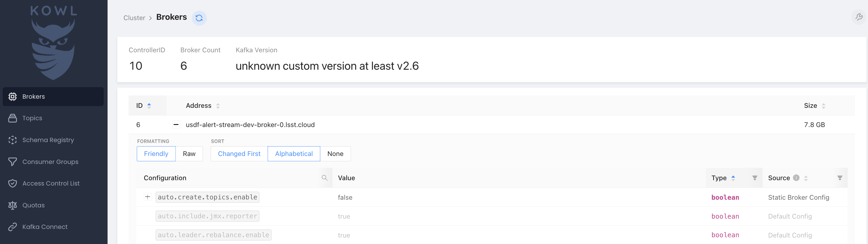Screen dimensions: 868x244
Task: Click the Brokers breadcrumb title
Action: (172, 17)
